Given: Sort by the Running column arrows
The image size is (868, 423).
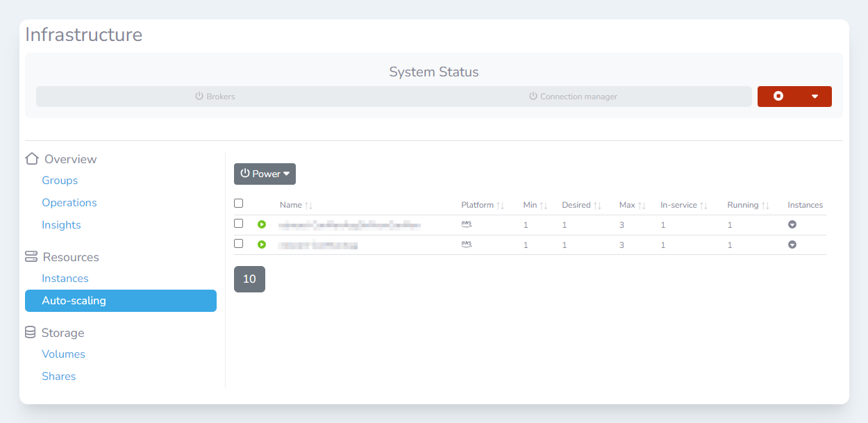Looking at the screenshot, I should (x=765, y=206).
